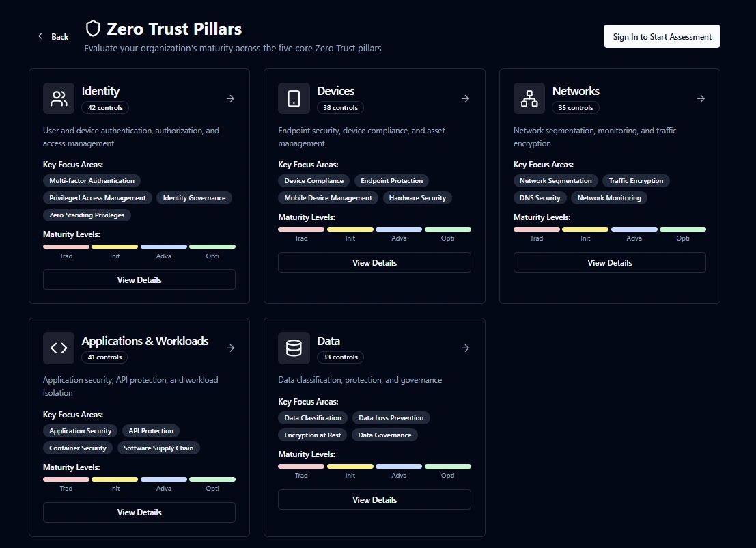756x548 pixels.
Task: View Details for the Identity pillar
Action: 139,279
